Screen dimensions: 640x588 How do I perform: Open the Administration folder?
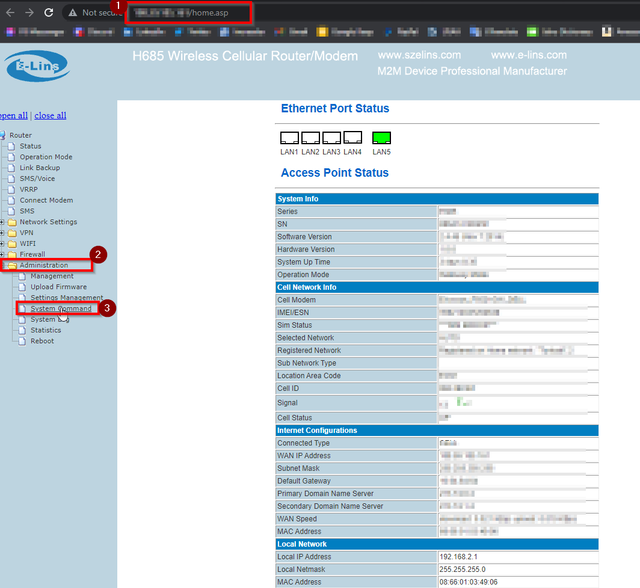[44, 266]
